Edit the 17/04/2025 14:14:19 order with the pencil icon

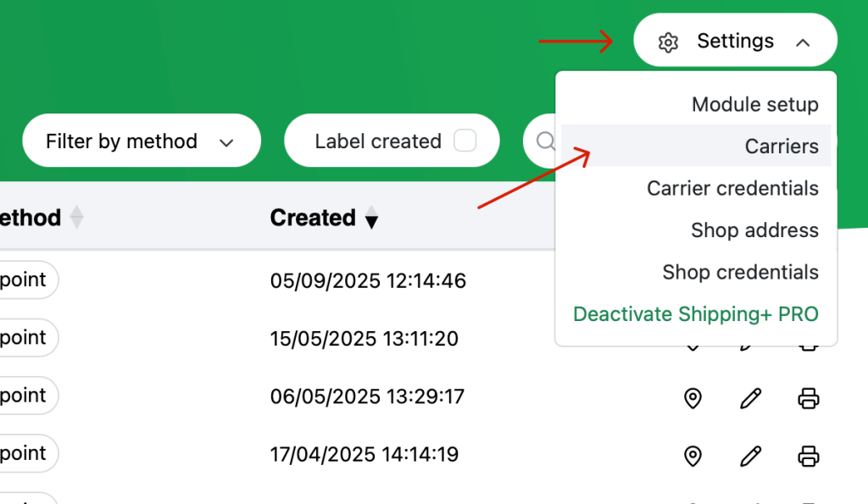click(x=751, y=457)
